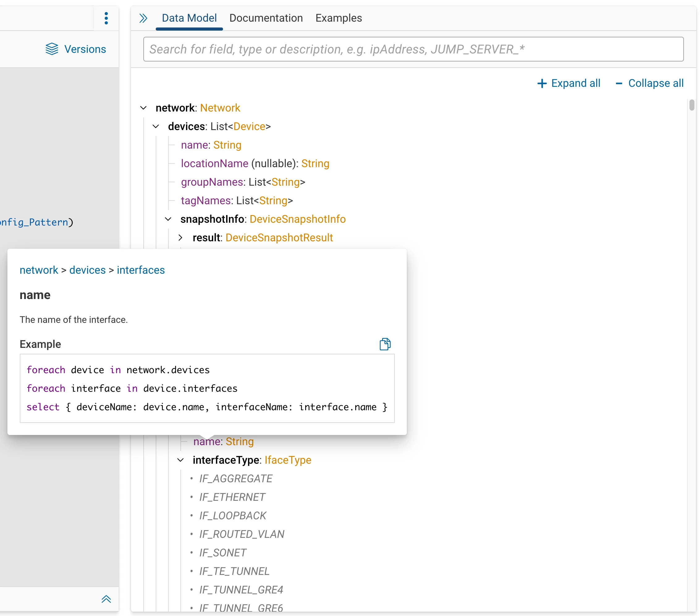700x616 pixels.
Task: Expand the result DeviceSnapshotResult node
Action: point(180,238)
